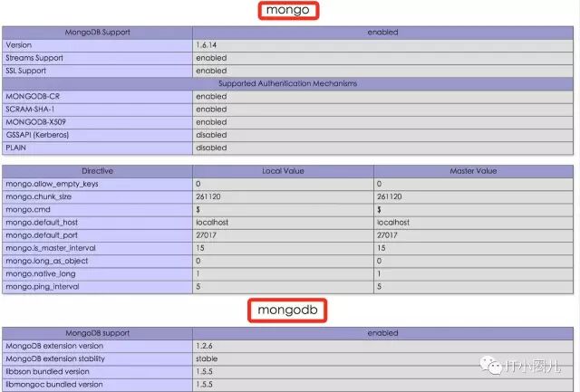Select Master Value of mongo.long_as_object
The image size is (580, 392).
click(x=379, y=262)
